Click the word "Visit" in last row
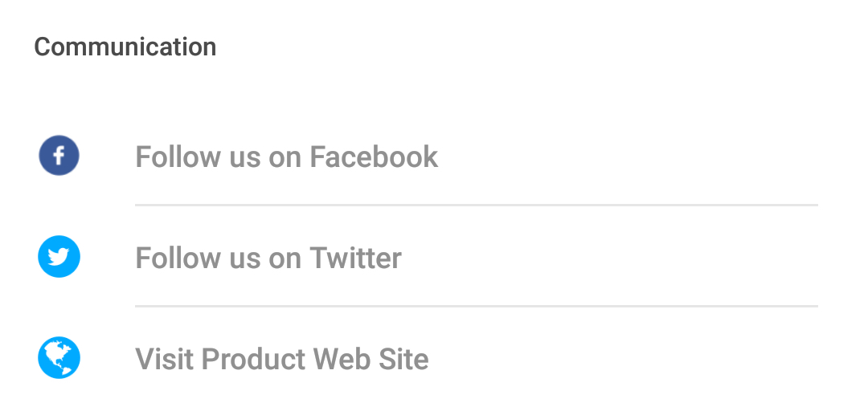The width and height of the screenshot is (868, 407). (x=165, y=359)
